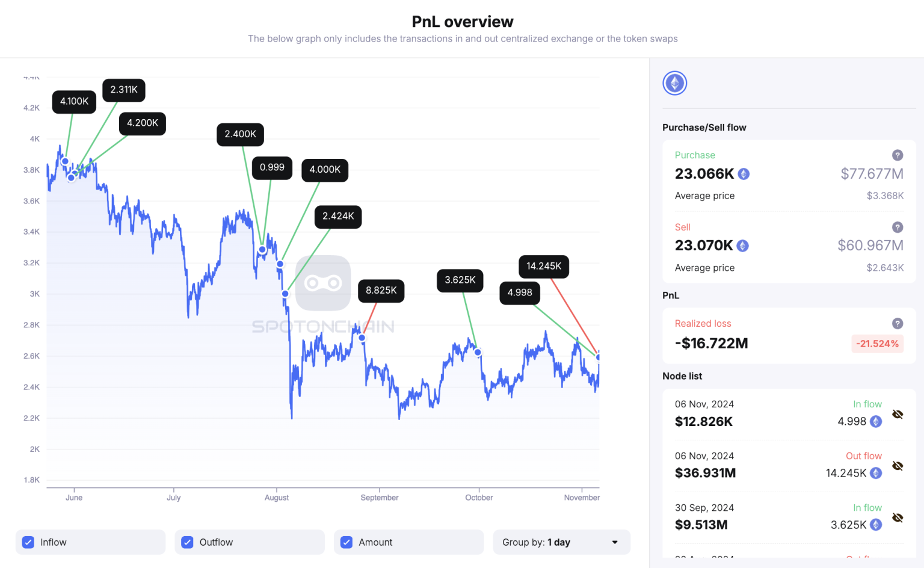Image resolution: width=924 pixels, height=568 pixels.
Task: Click the Realized loss help icon
Action: point(897,324)
